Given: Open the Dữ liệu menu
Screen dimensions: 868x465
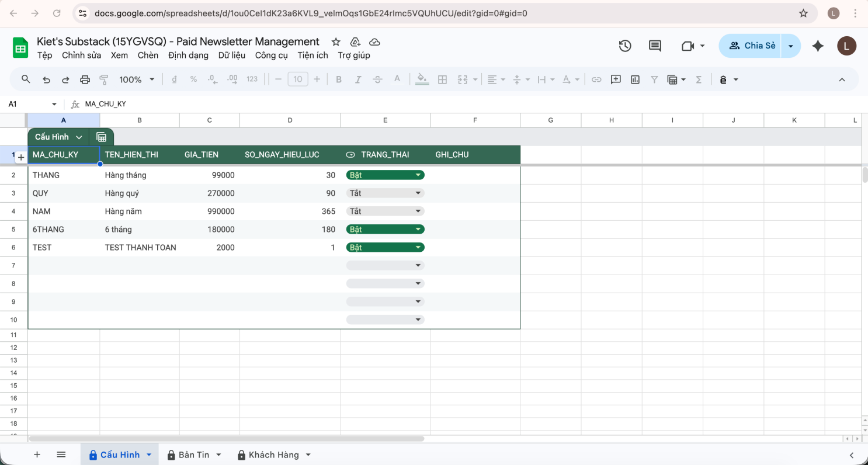Looking at the screenshot, I should [x=232, y=55].
